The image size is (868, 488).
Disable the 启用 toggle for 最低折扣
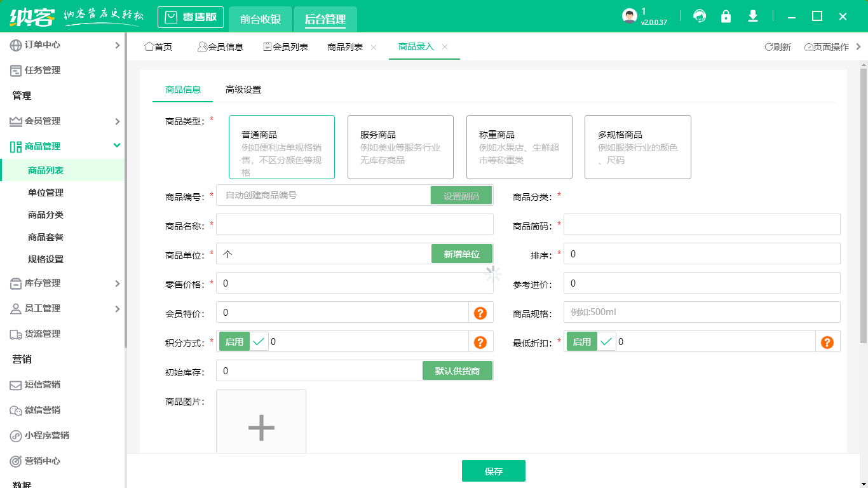coord(581,341)
